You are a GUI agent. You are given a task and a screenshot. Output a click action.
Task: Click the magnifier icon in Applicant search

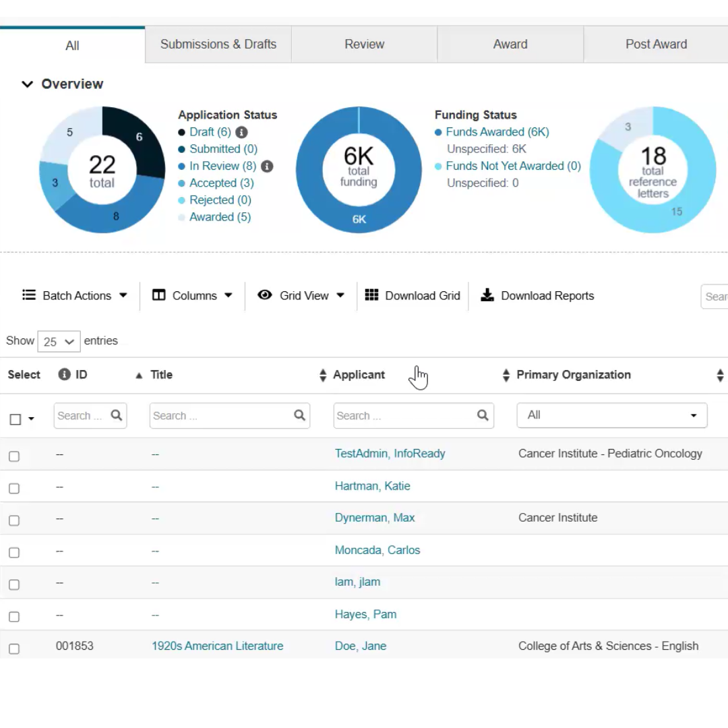[x=483, y=416]
